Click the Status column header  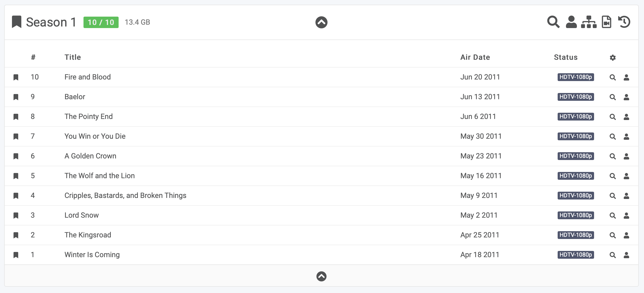[566, 57]
